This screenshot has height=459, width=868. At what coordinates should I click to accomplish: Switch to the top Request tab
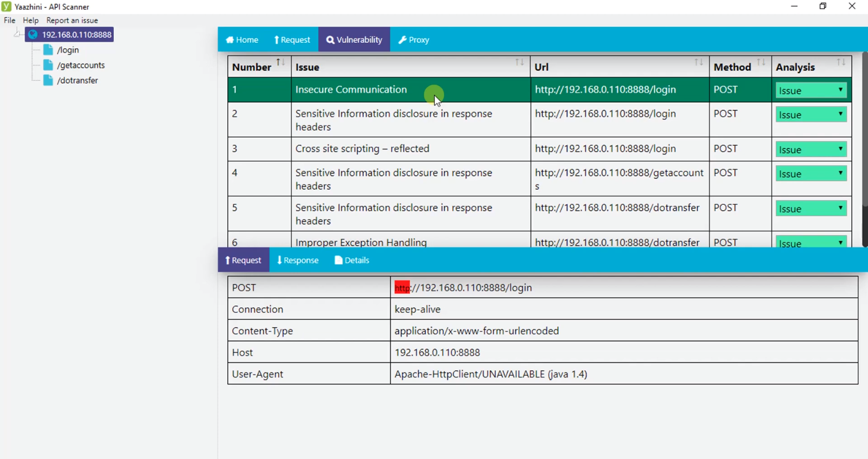pos(292,40)
